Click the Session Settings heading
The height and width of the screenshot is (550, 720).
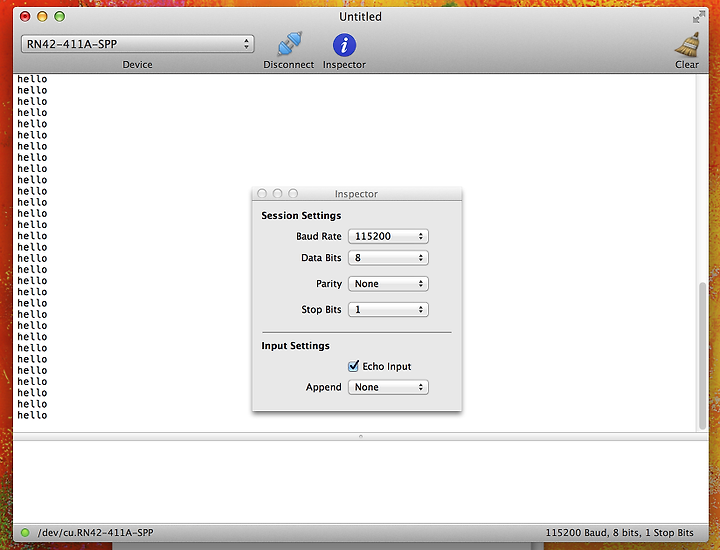coord(301,215)
